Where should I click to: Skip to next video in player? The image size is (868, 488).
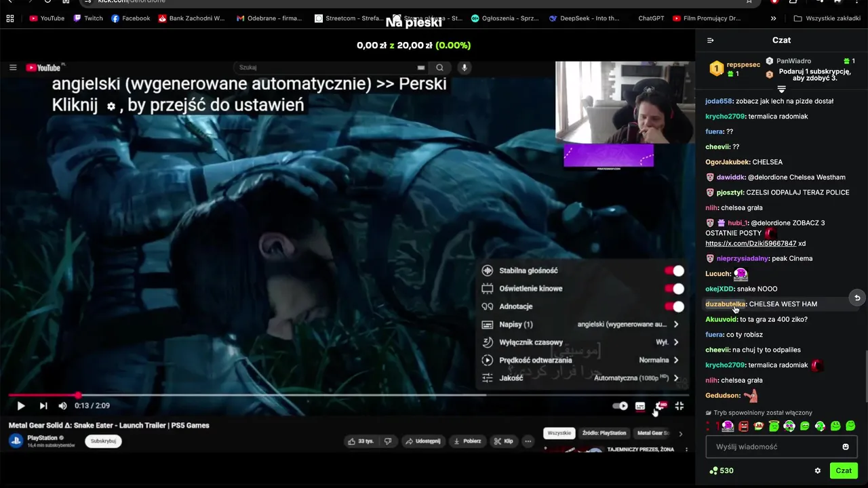[43, 406]
